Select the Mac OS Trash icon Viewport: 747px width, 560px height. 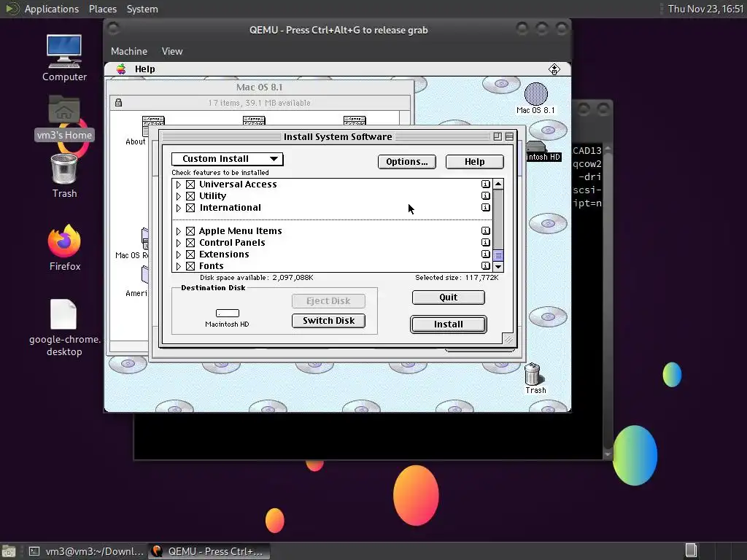pyautogui.click(x=533, y=374)
